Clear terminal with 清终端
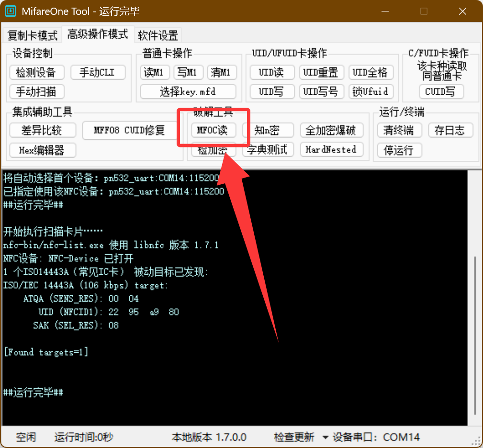Screen dimensions: 483x448 tap(399, 130)
